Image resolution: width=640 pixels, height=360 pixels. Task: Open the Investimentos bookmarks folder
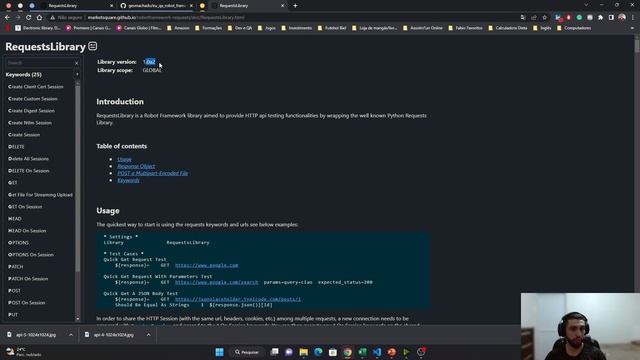296,28
